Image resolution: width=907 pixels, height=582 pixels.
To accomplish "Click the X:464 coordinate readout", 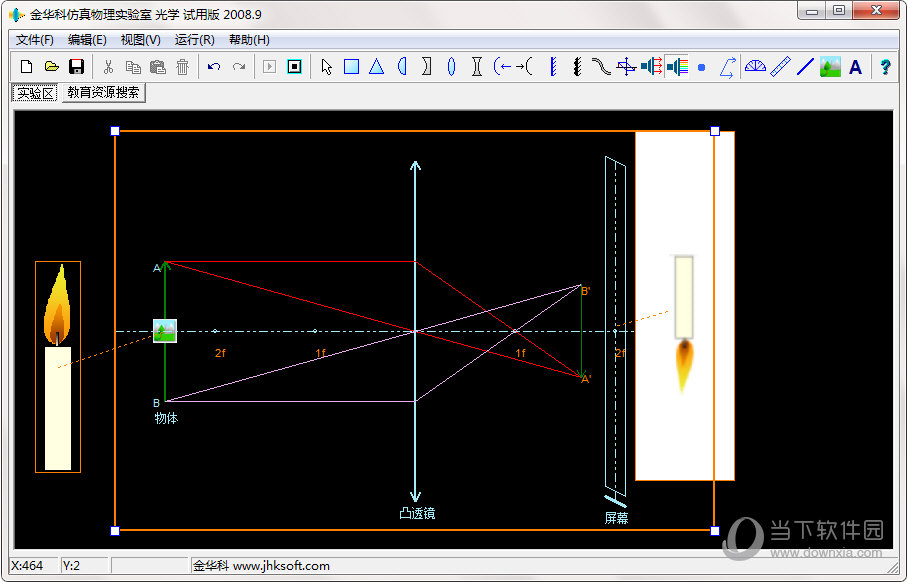I will (27, 566).
